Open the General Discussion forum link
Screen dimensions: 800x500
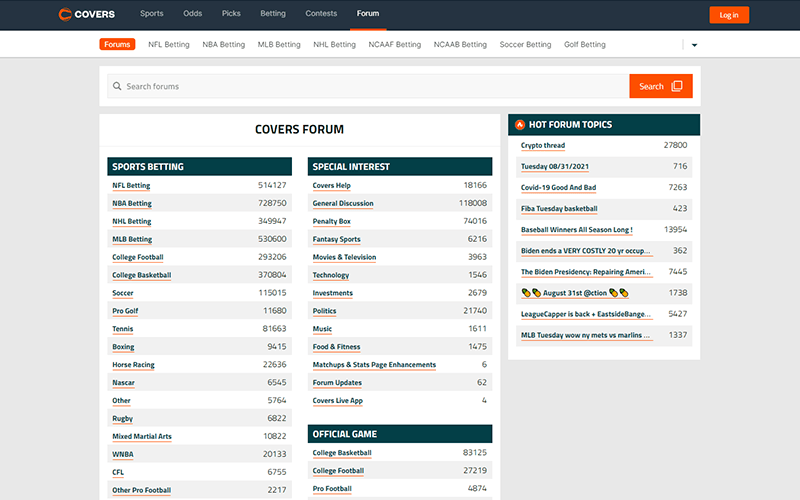point(343,204)
